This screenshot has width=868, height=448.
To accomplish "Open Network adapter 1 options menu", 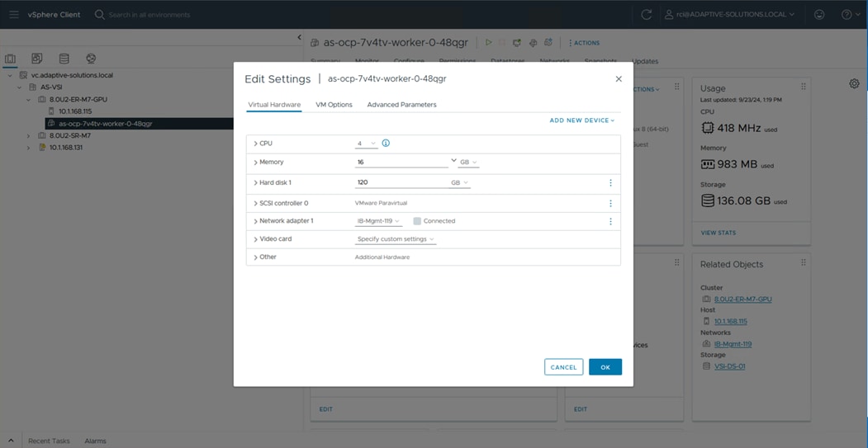I will coord(610,221).
